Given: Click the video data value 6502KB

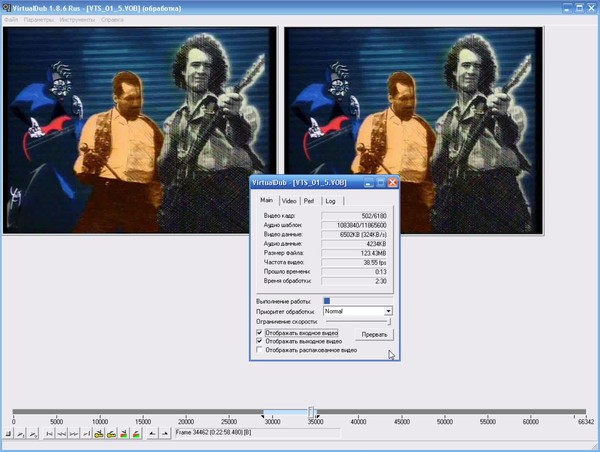Looking at the screenshot, I should (354, 234).
